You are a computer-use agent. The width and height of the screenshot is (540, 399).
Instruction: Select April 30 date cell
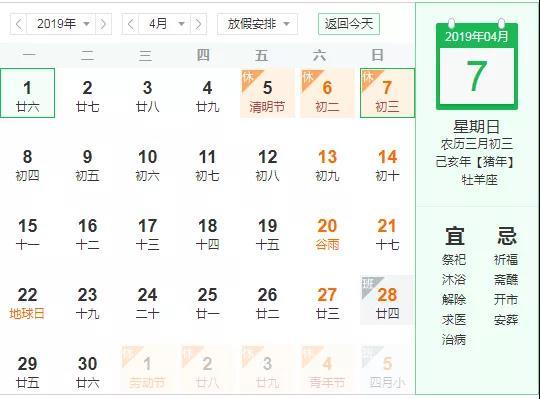click(87, 371)
